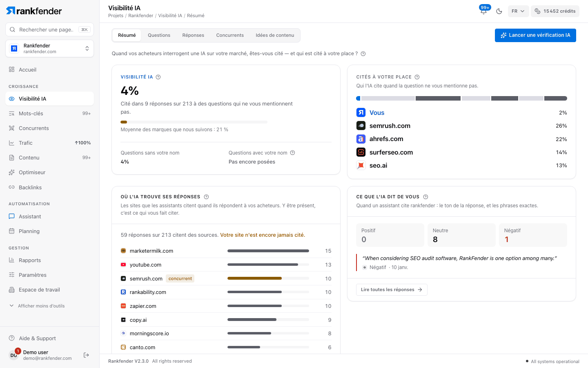This screenshot has width=588, height=368.
Task: Click the Assistant chat icon
Action: point(12,216)
